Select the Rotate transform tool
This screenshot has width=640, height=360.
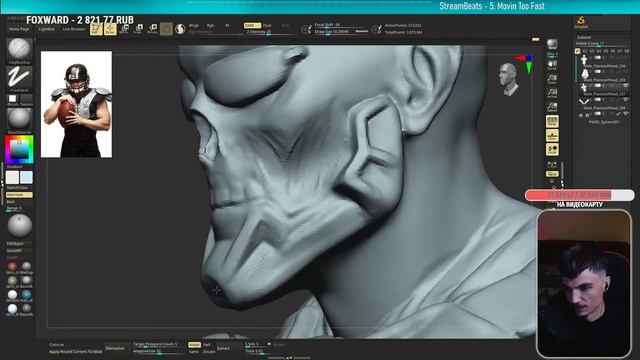coord(152,29)
